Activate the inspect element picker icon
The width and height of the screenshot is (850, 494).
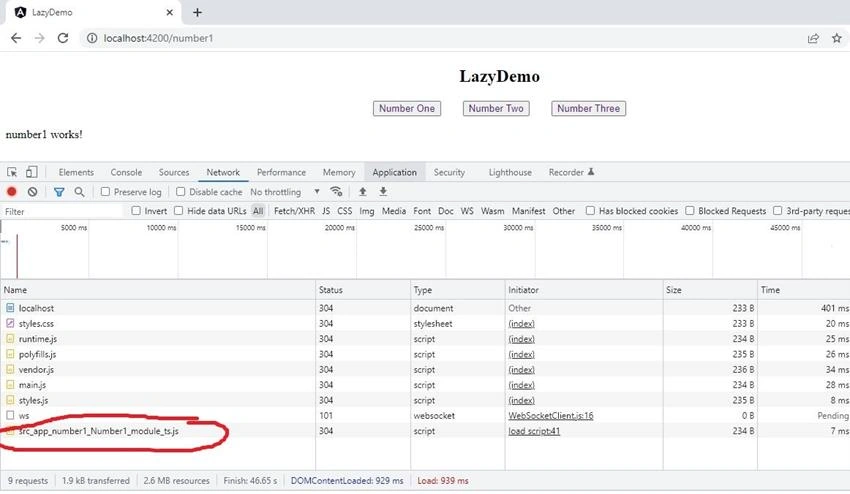click(x=12, y=172)
